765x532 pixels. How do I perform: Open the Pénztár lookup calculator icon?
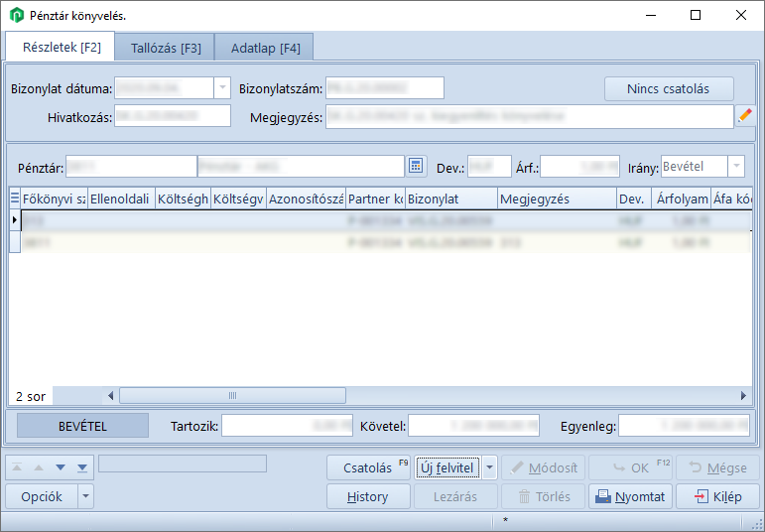(x=417, y=167)
